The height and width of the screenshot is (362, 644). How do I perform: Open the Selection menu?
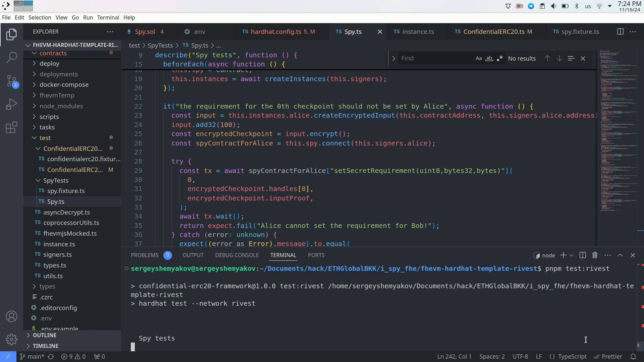click(x=40, y=17)
